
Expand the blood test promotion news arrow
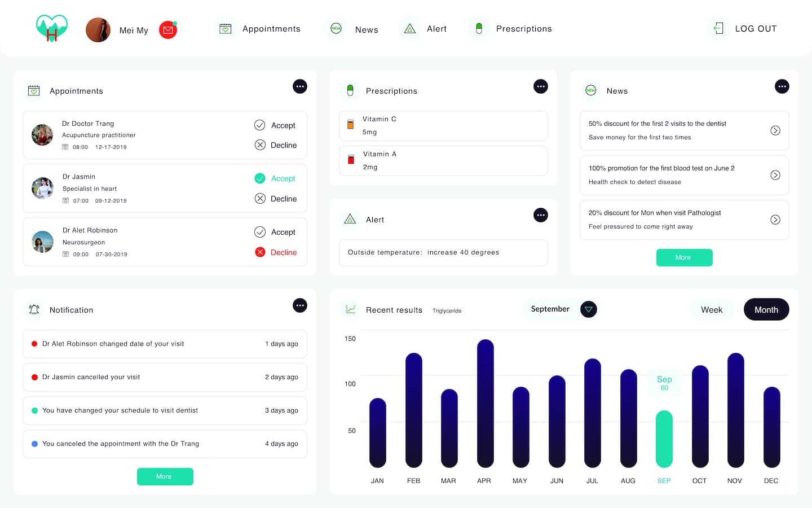point(775,175)
